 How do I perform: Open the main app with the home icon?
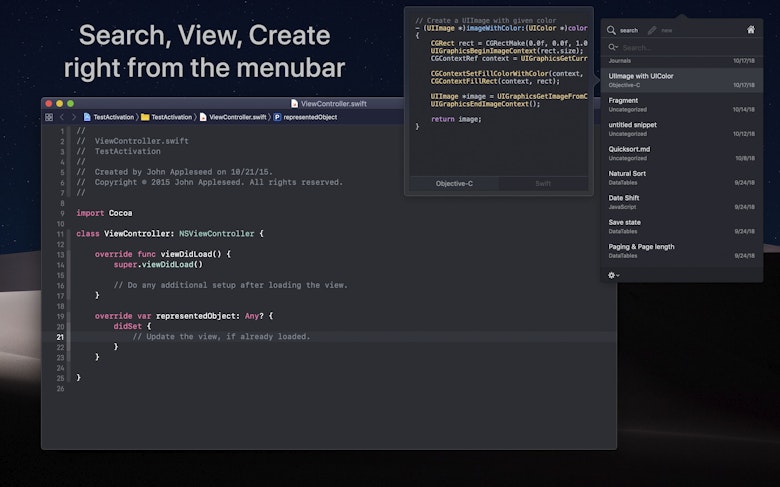coord(751,30)
